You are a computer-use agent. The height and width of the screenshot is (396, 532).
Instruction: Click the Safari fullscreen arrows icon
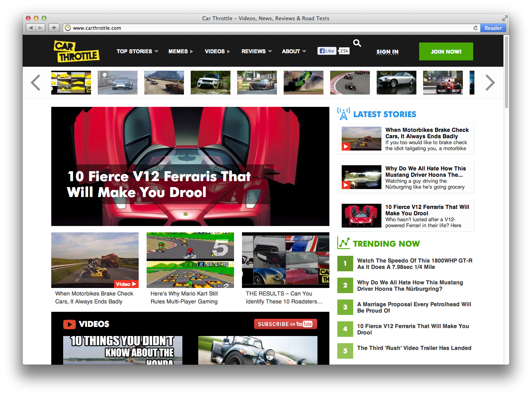(505, 18)
